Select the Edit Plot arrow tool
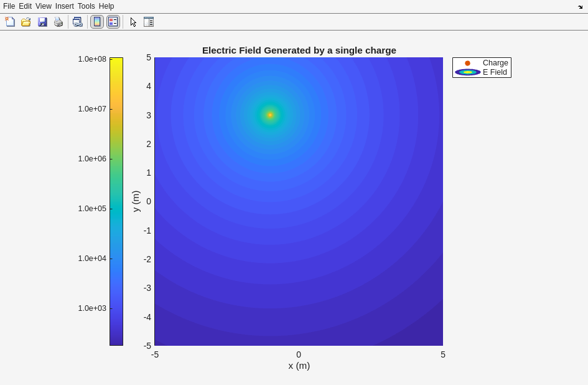 click(133, 22)
